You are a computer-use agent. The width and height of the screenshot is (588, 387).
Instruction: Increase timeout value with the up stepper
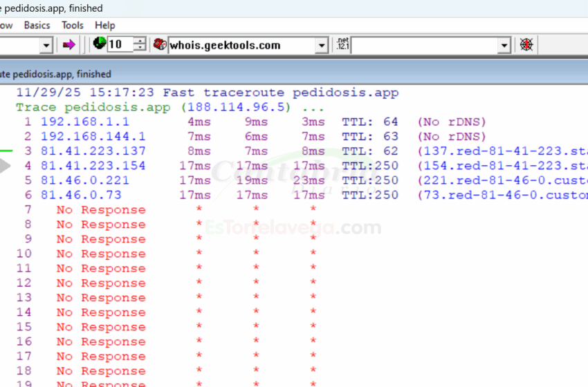coord(140,41)
